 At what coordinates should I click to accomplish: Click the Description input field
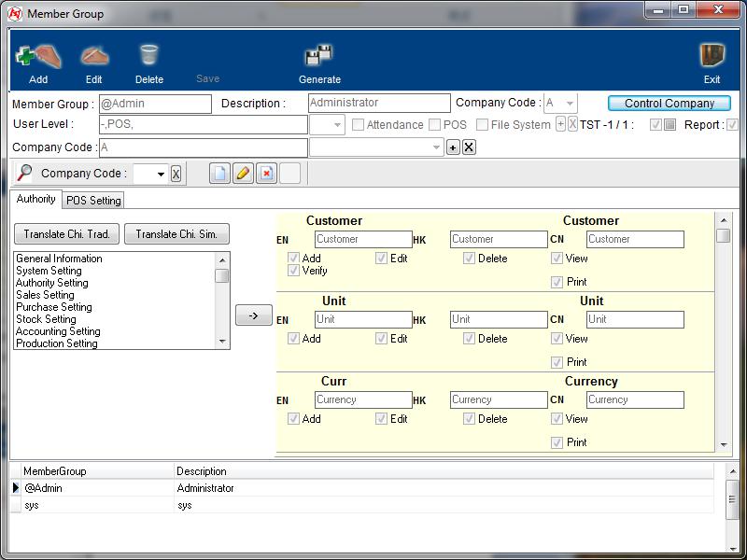[x=379, y=103]
